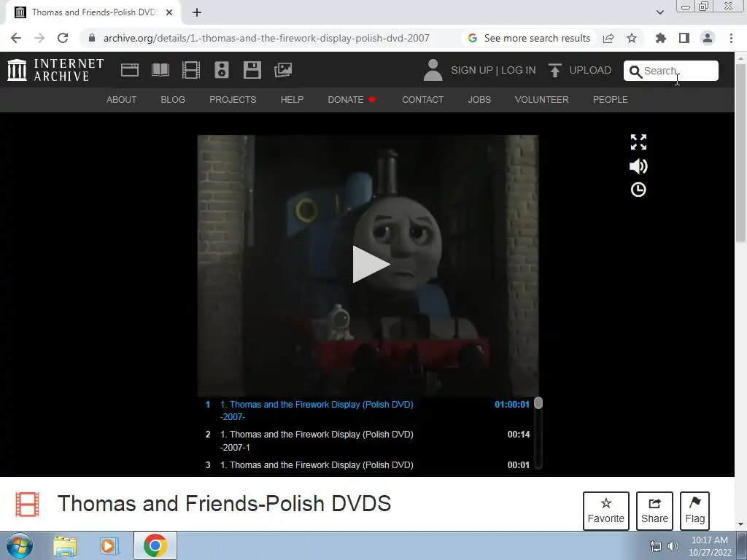The image size is (747, 560).
Task: Open Windows Start menu
Action: 19,545
